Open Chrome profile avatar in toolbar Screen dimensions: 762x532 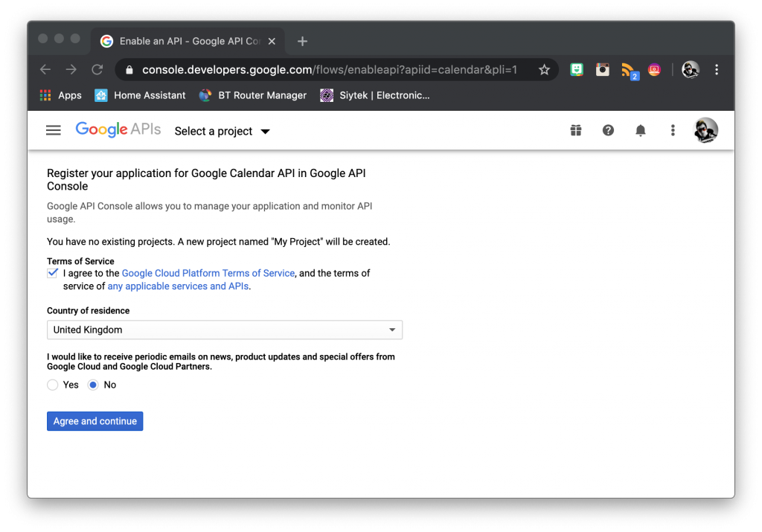click(691, 69)
